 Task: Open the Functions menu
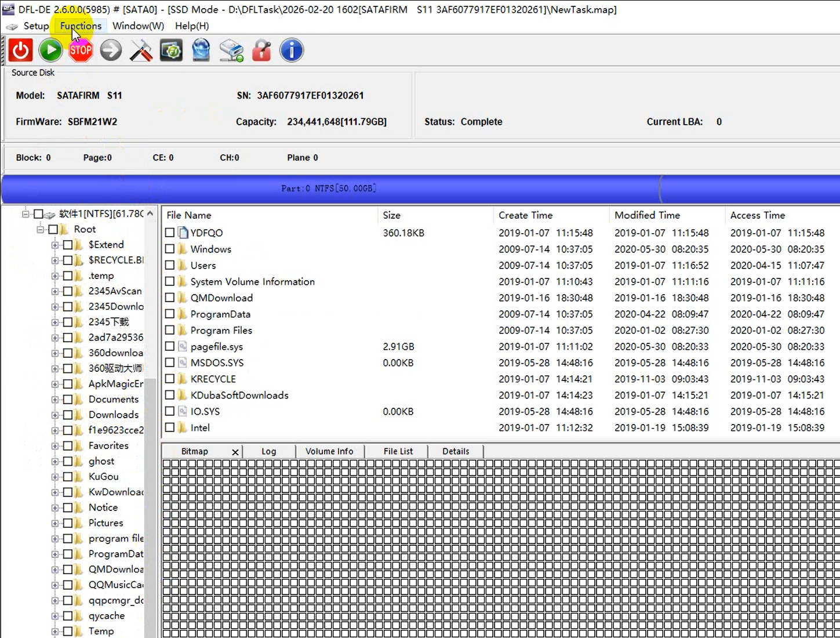click(x=81, y=26)
